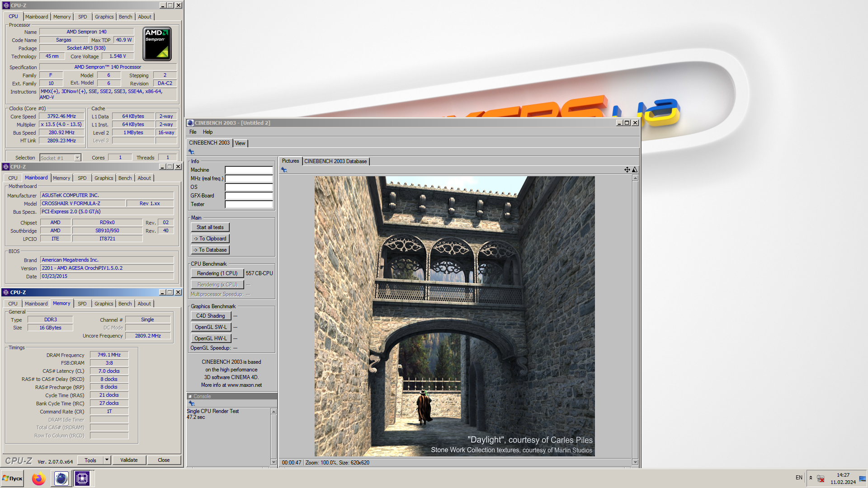The width and height of the screenshot is (868, 488).
Task: Show hidden tray icons with the chevron
Action: click(811, 478)
